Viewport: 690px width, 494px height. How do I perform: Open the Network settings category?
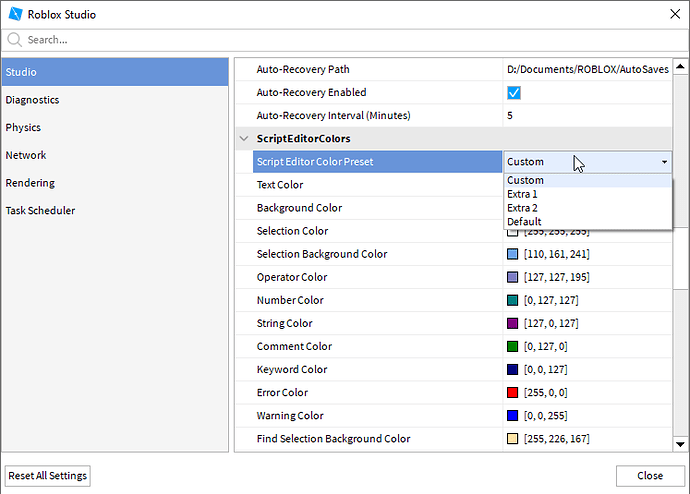pos(26,155)
